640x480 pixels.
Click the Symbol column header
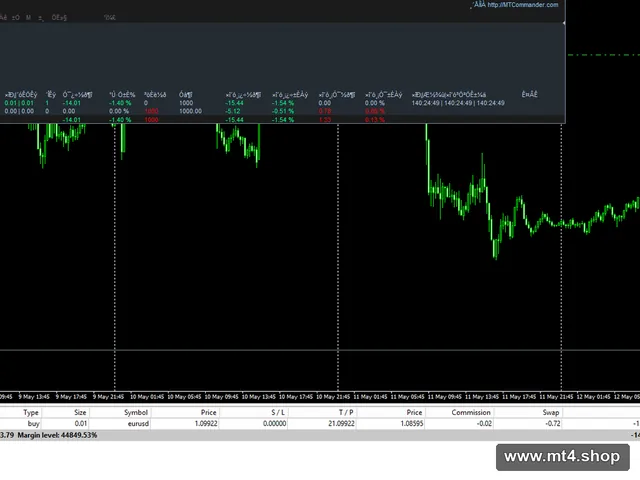[x=136, y=412]
